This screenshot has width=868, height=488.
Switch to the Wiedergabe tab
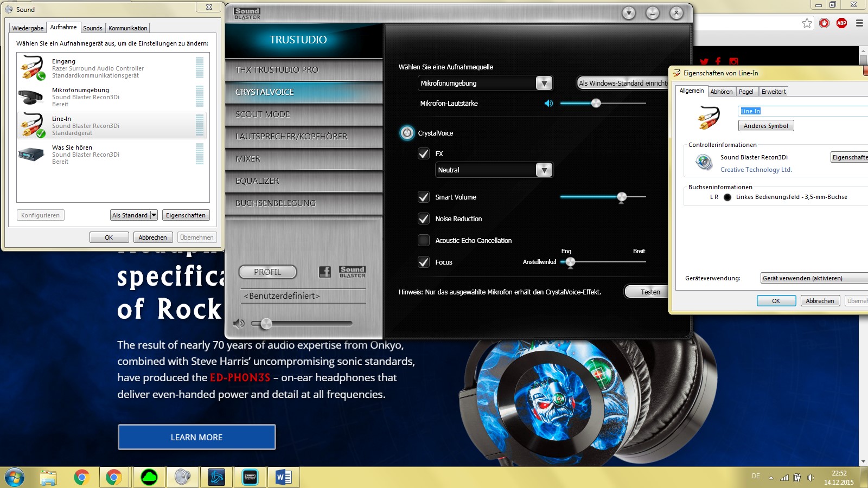[x=28, y=28]
